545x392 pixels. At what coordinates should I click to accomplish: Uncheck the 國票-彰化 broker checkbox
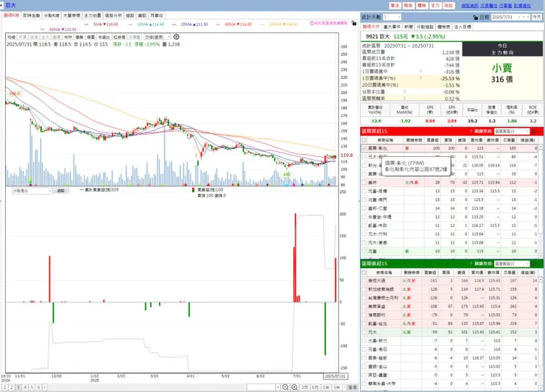coord(364,148)
